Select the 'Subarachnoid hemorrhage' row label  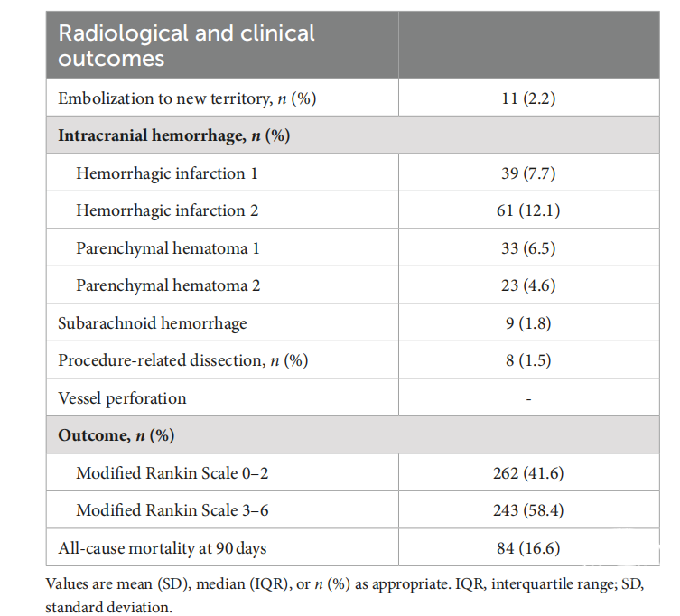tap(152, 323)
